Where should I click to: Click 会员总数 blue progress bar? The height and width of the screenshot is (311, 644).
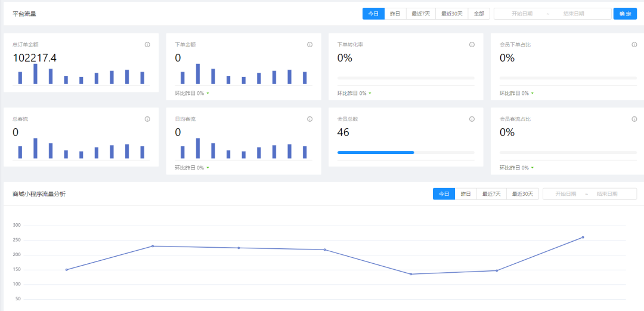click(376, 152)
